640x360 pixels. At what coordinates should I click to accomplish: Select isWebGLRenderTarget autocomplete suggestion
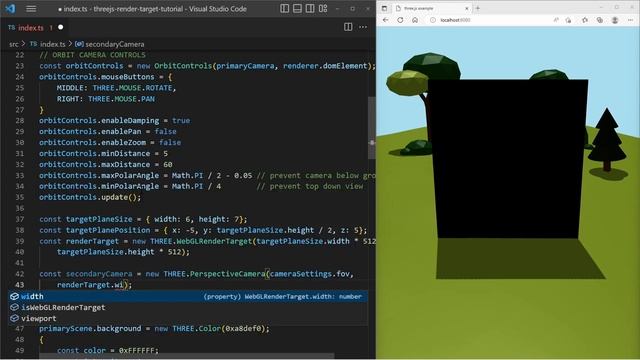[188, 307]
